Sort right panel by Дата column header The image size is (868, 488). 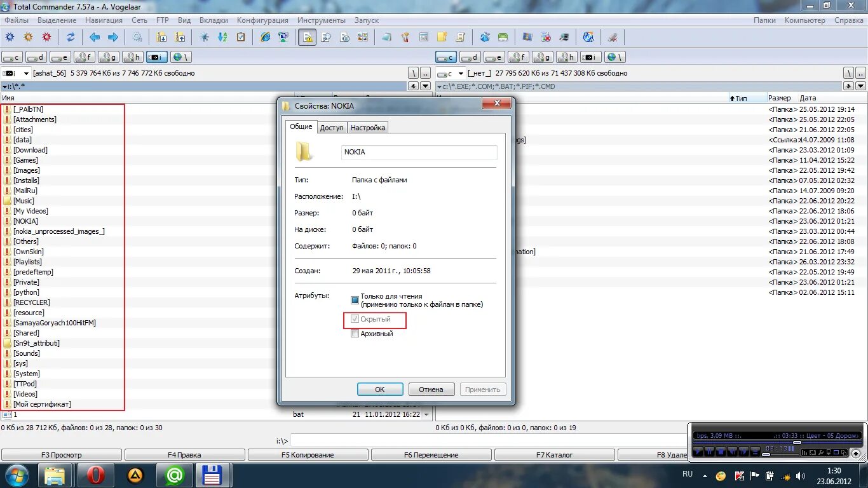click(808, 98)
